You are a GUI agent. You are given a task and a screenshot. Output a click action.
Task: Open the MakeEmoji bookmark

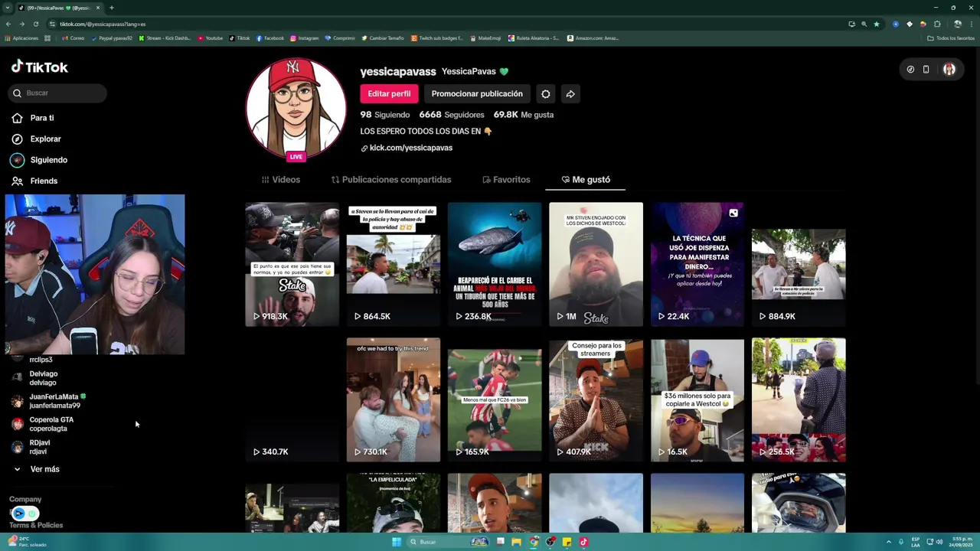click(485, 38)
